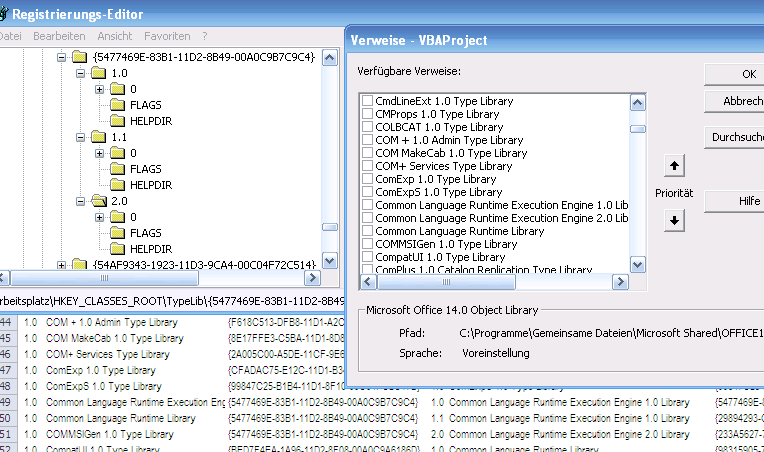The height and width of the screenshot is (452, 764).
Task: Check COM MakeCab 1.0 Type Library
Action: coord(367,153)
